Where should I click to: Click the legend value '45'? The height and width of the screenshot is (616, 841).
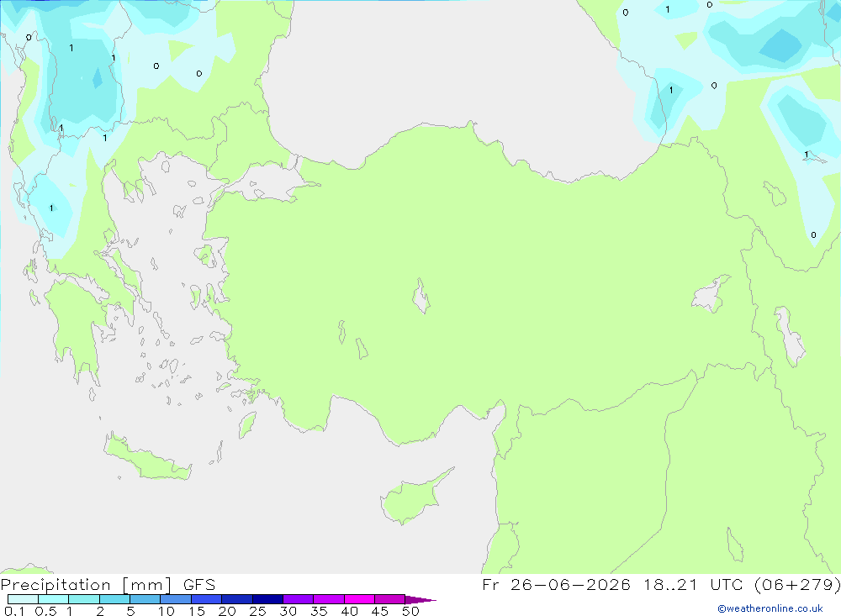click(x=380, y=611)
